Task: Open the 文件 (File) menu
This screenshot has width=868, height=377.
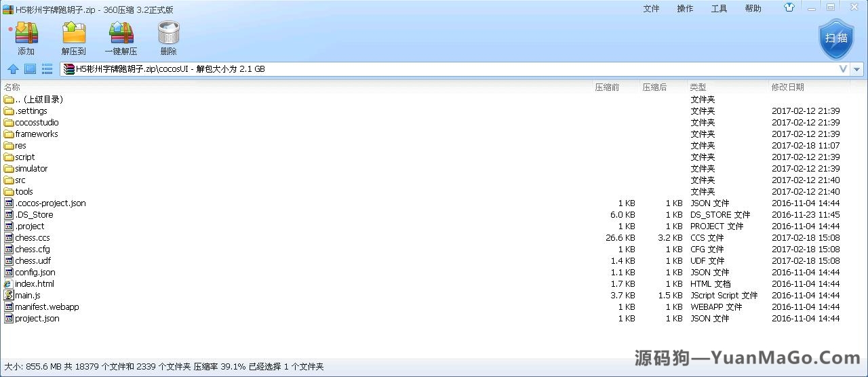Action: tap(651, 9)
